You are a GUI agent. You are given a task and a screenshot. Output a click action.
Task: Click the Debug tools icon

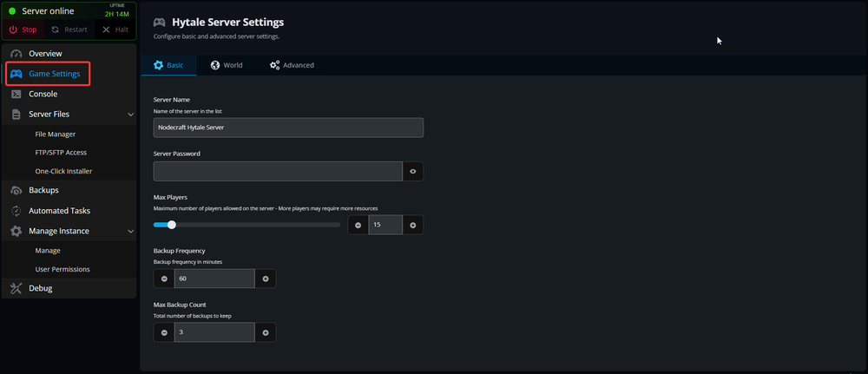[x=16, y=288]
